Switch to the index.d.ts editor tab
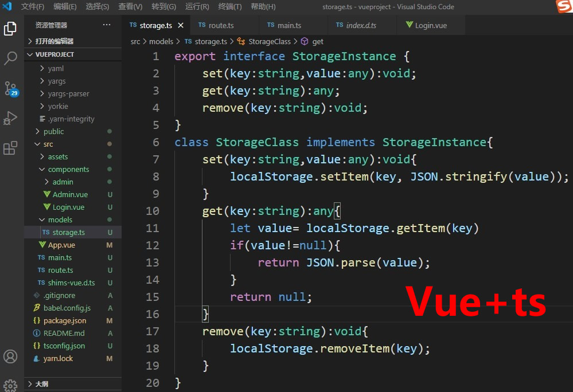Image resolution: width=573 pixels, height=392 pixels. point(362,25)
